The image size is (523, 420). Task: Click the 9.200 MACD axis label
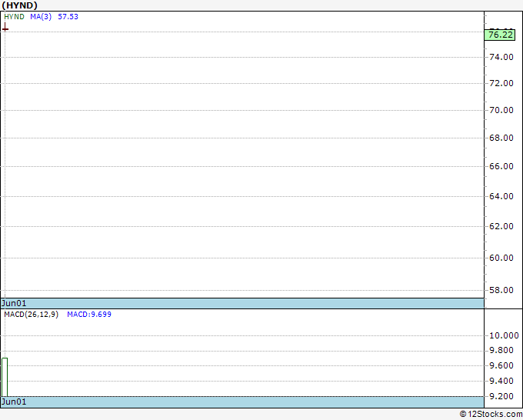(x=501, y=396)
